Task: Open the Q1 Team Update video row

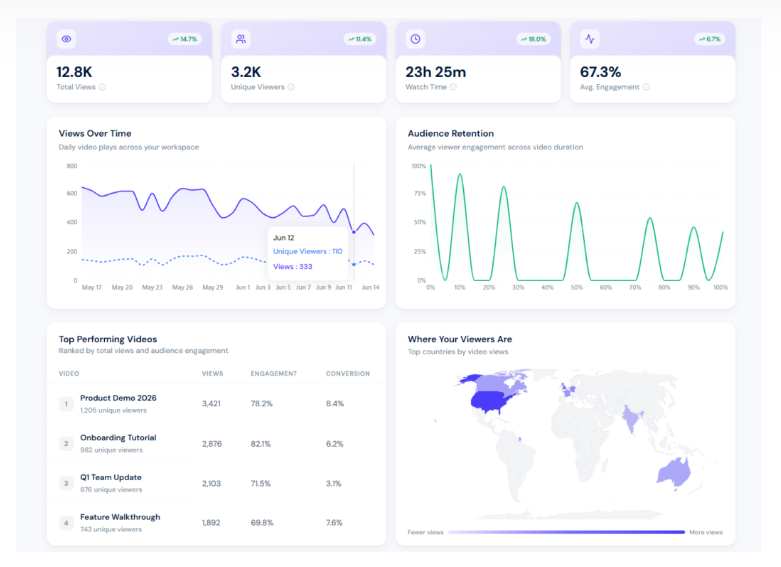Action: 216,483
